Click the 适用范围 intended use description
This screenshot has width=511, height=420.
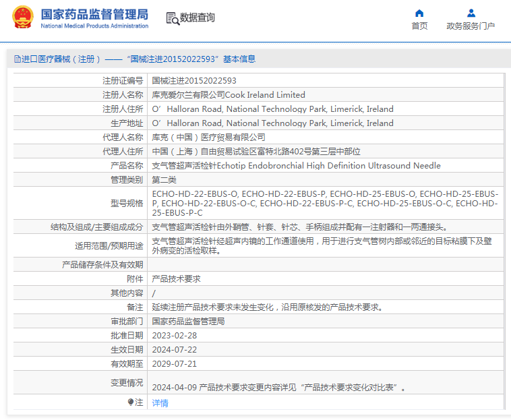322,245
